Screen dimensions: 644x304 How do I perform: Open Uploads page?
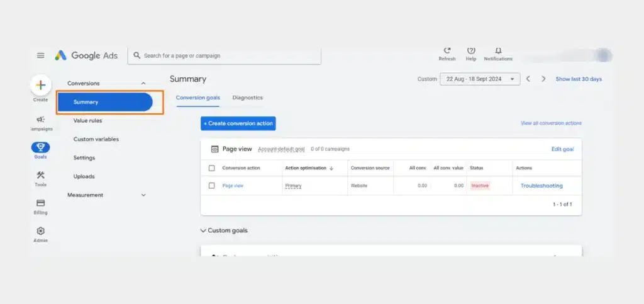pyautogui.click(x=84, y=177)
